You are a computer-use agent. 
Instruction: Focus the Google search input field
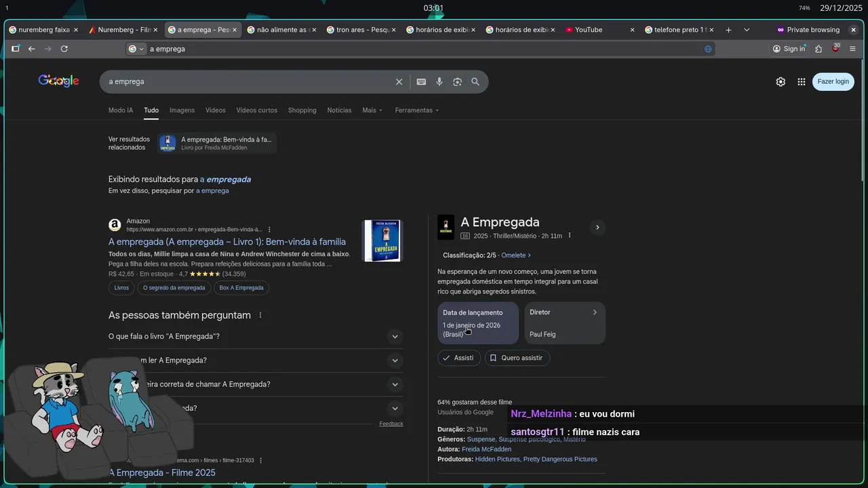coord(250,81)
